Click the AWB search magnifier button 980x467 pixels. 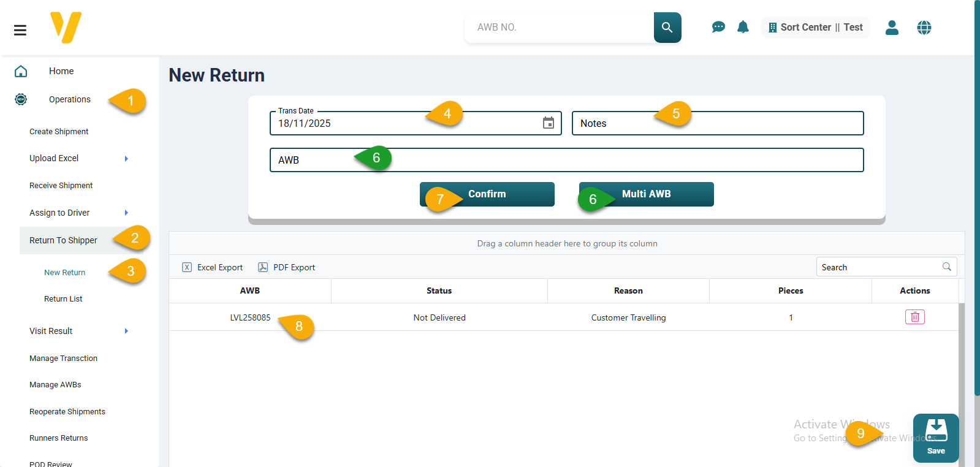click(667, 28)
